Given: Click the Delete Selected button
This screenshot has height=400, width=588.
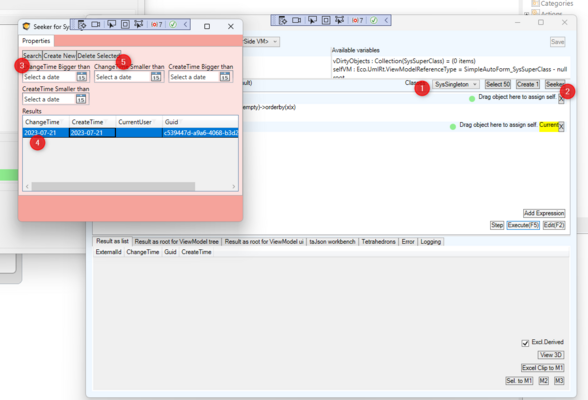Looking at the screenshot, I should tap(98, 55).
